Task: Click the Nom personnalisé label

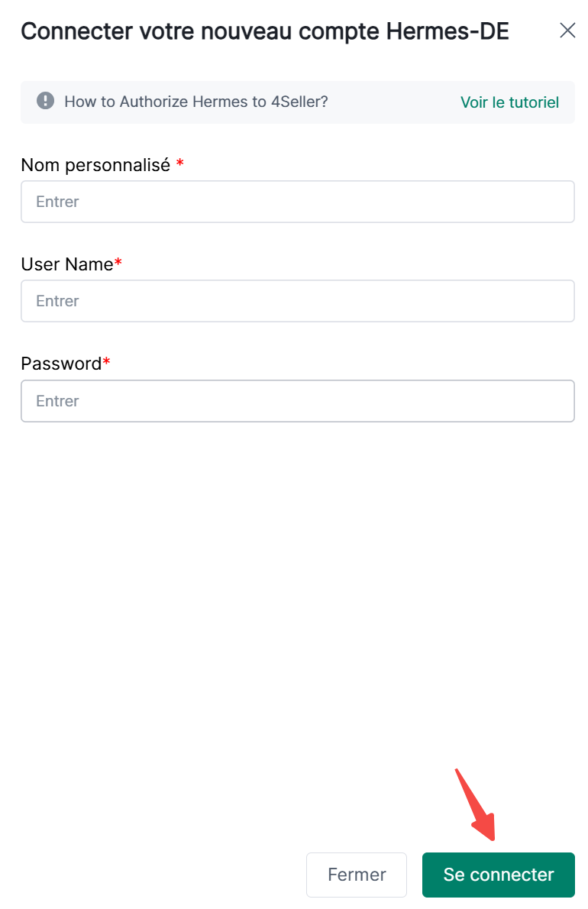Action: coord(95,164)
